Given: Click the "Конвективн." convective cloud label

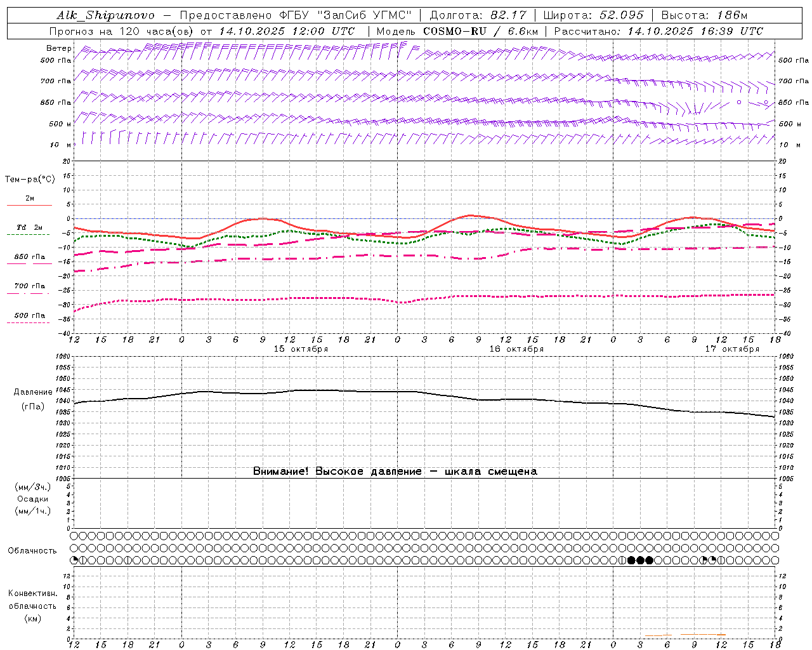Looking at the screenshot, I should click(x=32, y=594).
